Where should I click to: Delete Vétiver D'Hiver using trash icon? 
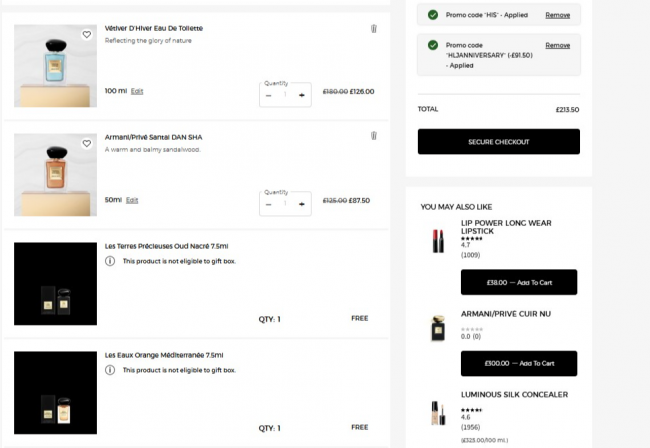tap(374, 28)
